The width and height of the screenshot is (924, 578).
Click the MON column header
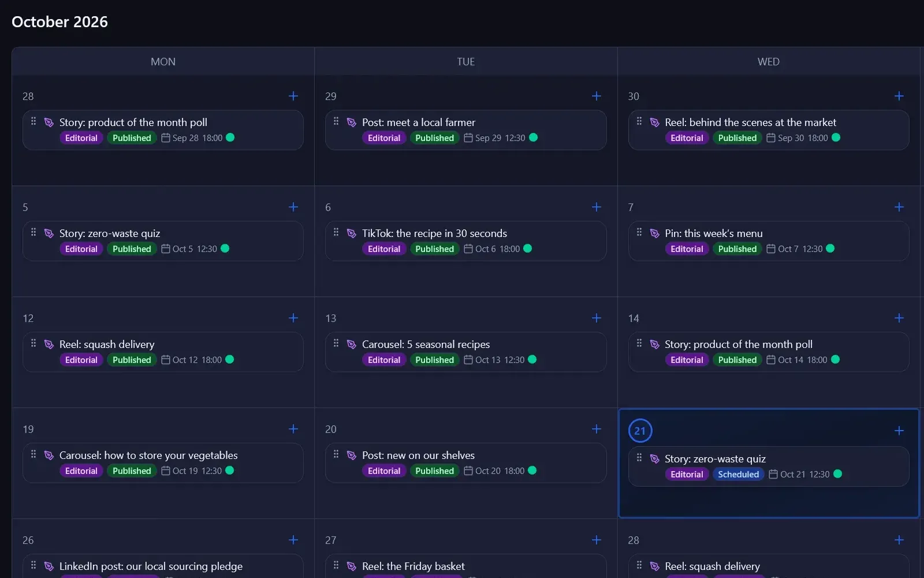pyautogui.click(x=163, y=62)
